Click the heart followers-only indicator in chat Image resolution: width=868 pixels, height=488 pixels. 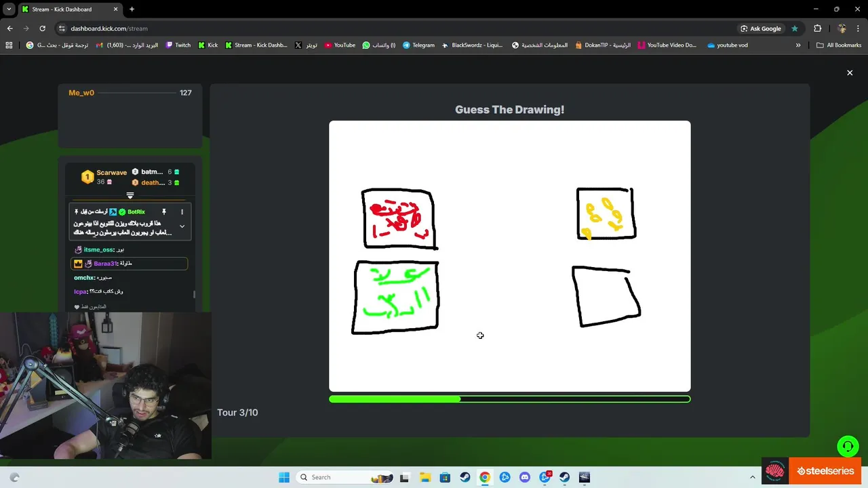click(77, 307)
